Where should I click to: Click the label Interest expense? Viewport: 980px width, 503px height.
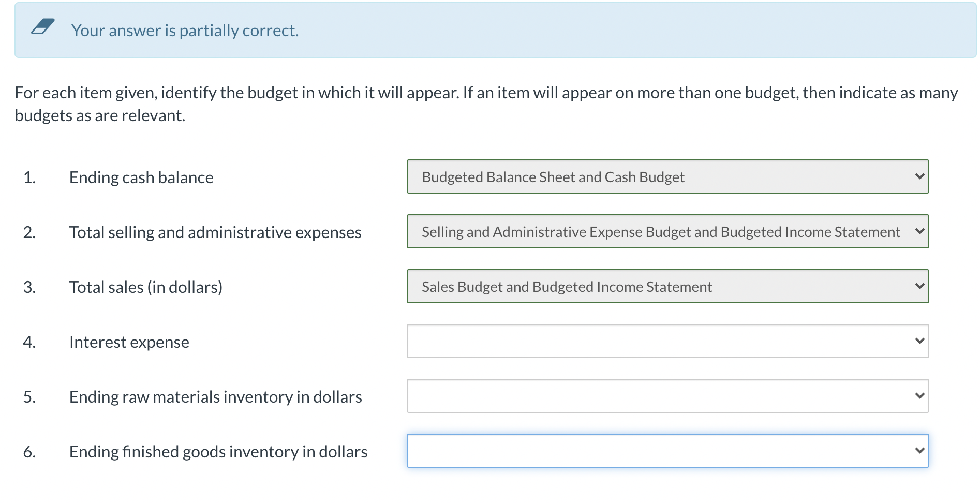coord(129,342)
